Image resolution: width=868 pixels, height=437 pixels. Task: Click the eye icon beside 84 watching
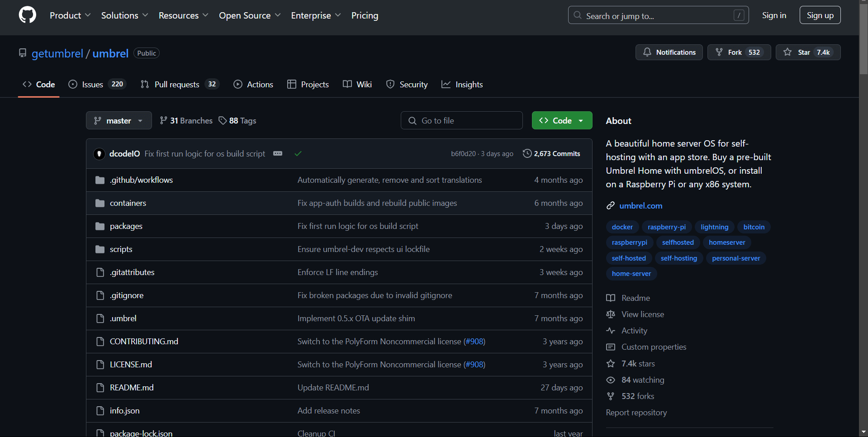[611, 380]
